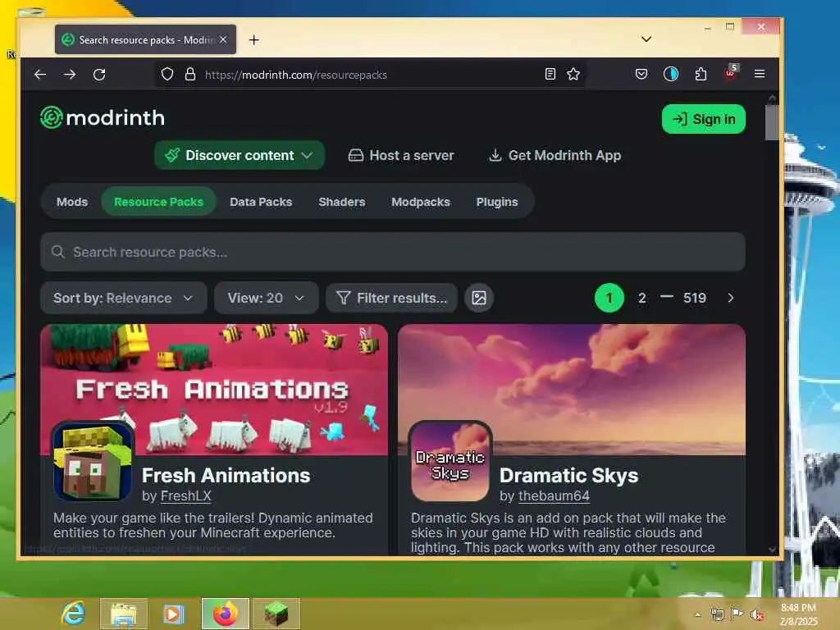The height and width of the screenshot is (630, 840).
Task: Open the Dramatic Skys pack icon
Action: 450,461
